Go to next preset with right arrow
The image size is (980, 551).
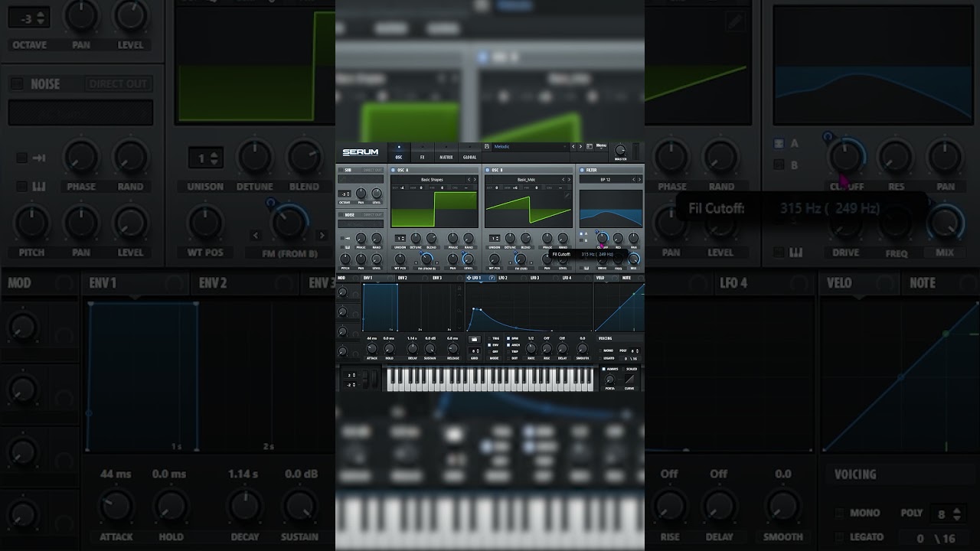(x=580, y=146)
